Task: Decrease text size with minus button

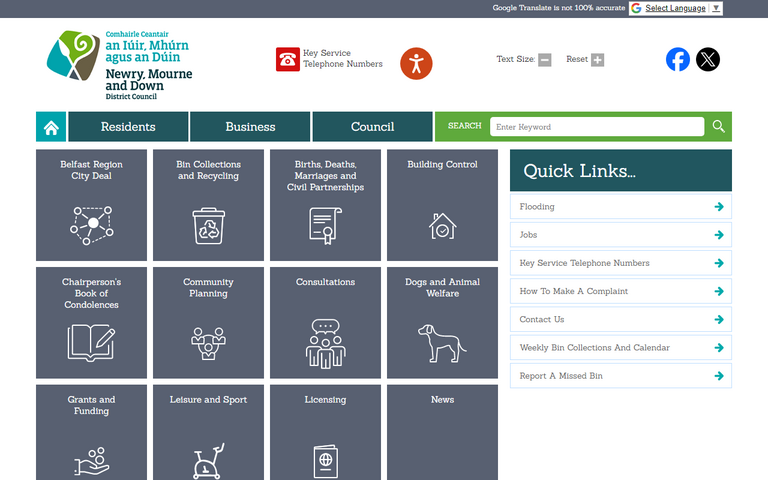Action: 545,60
